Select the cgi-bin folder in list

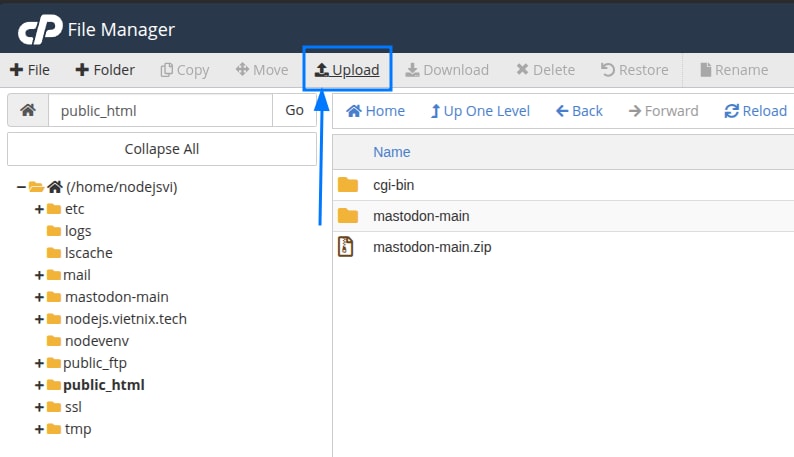pos(392,185)
